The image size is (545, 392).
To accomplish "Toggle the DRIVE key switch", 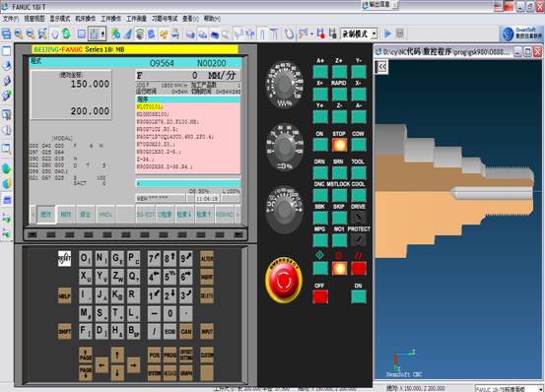I will (359, 218).
